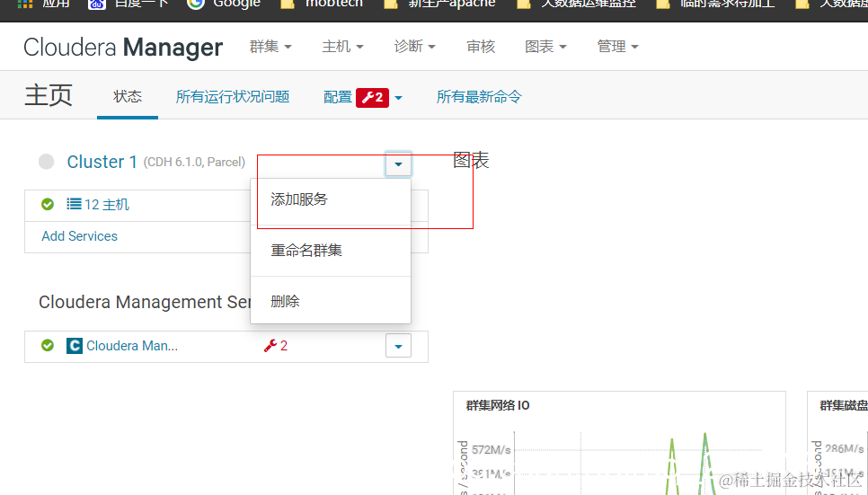
Task: Open the 应用 apps shortcut
Action: pos(44,4)
